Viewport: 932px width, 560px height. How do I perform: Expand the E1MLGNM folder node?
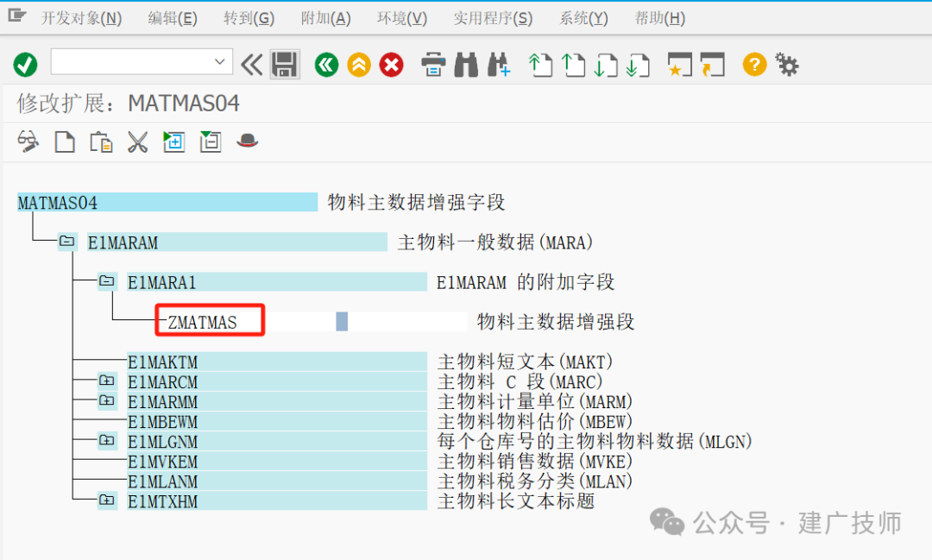[106, 441]
